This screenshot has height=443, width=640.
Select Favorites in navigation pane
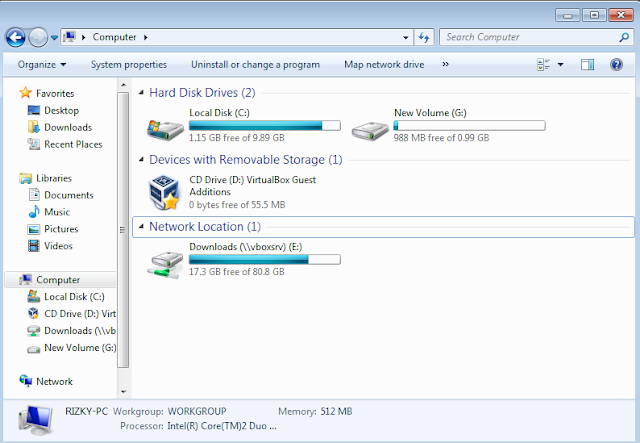click(x=55, y=93)
